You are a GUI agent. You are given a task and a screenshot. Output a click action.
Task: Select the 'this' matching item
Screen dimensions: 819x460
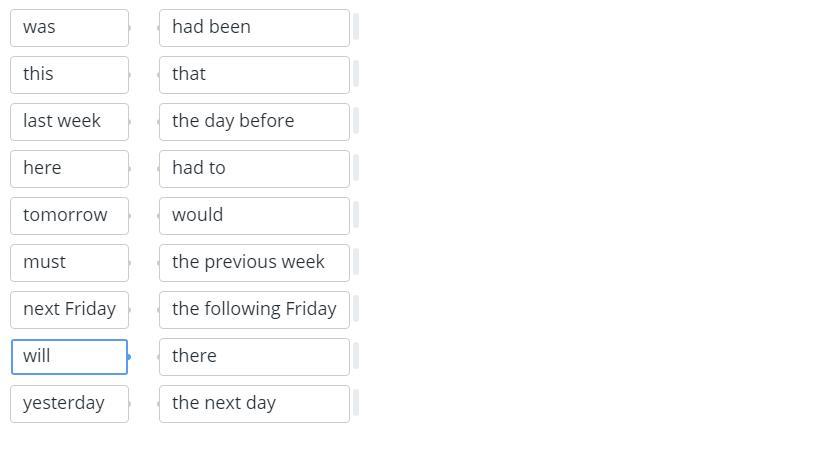click(x=69, y=75)
